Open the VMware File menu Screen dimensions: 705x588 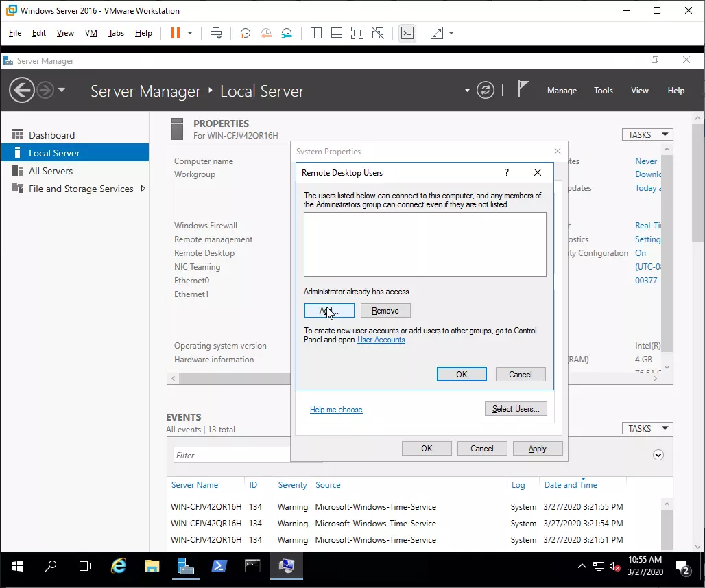tap(15, 33)
